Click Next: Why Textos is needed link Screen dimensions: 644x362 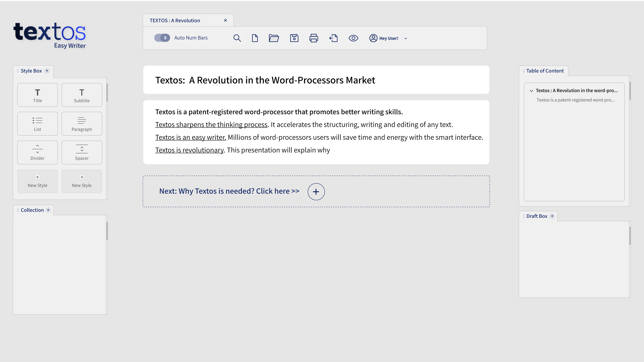(229, 191)
